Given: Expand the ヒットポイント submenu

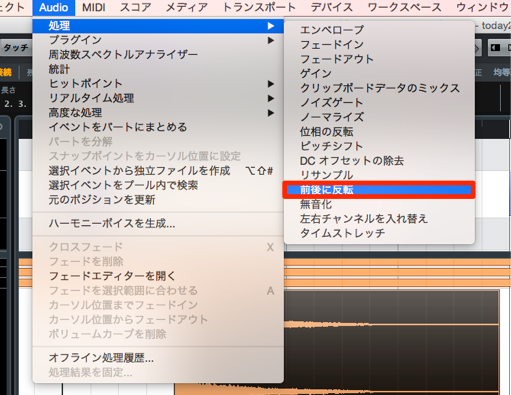Looking at the screenshot, I should click(158, 84).
